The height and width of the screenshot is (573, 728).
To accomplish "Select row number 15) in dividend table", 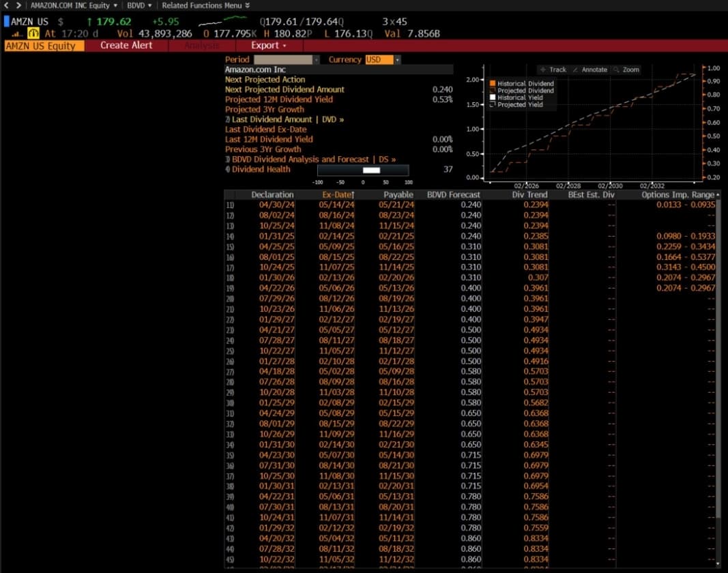I will [x=230, y=246].
